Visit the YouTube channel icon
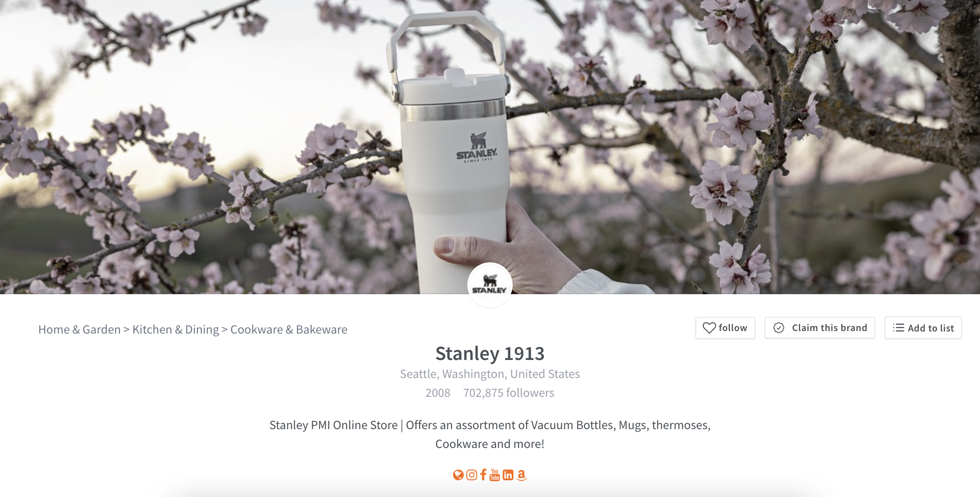Image resolution: width=980 pixels, height=497 pixels. pos(495,475)
